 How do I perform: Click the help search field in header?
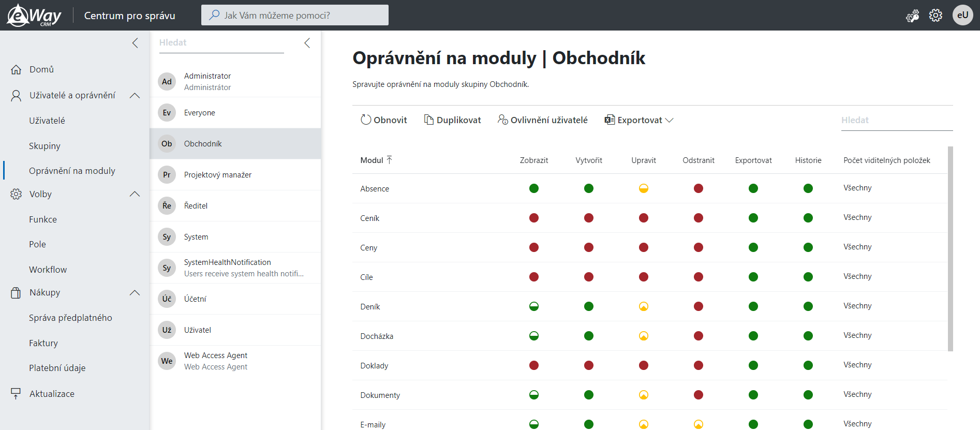tap(295, 15)
